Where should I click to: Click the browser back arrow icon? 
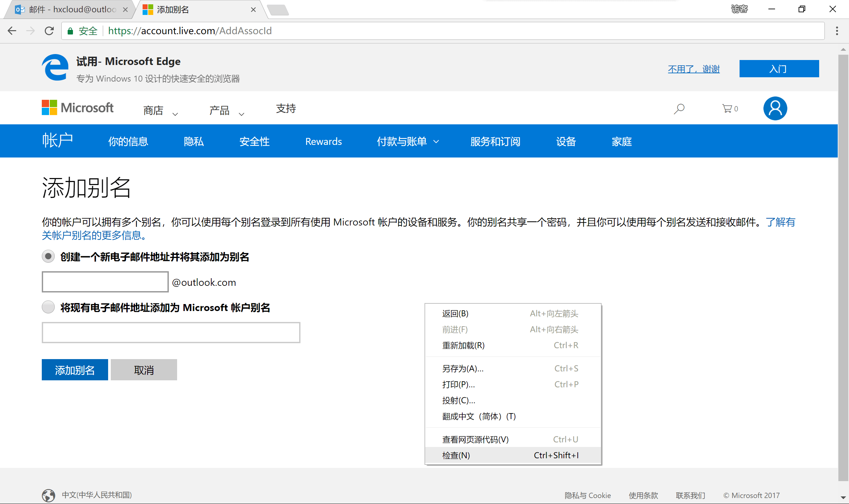(12, 31)
